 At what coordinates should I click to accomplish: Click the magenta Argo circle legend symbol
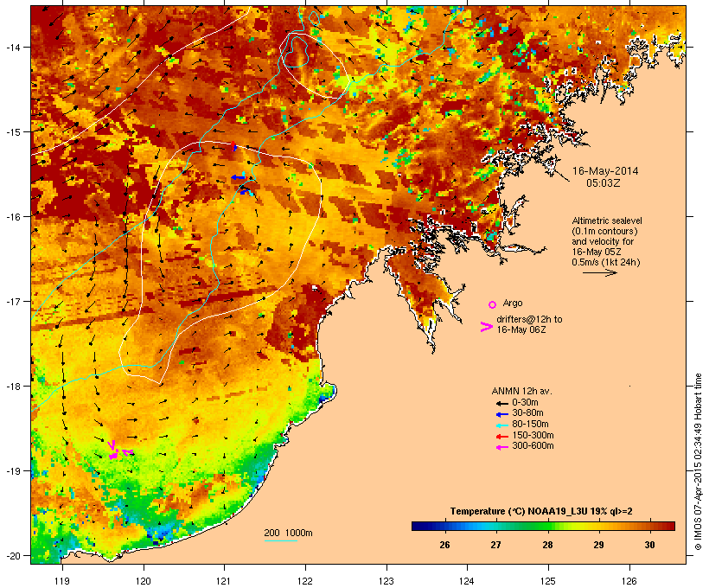[492, 304]
